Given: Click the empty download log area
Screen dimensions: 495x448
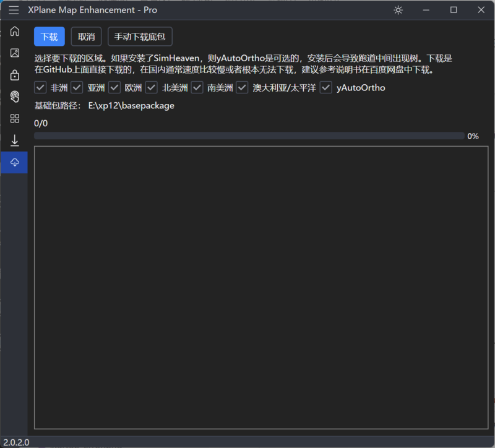Looking at the screenshot, I should point(261,288).
